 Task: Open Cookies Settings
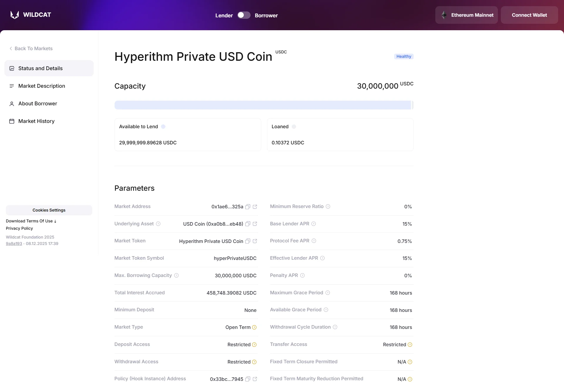pyautogui.click(x=49, y=210)
